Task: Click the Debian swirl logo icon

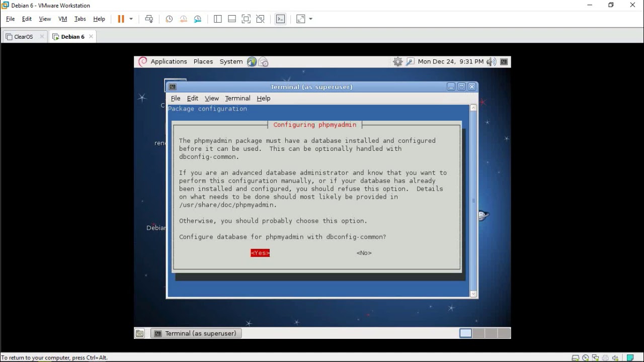Action: coord(142,61)
